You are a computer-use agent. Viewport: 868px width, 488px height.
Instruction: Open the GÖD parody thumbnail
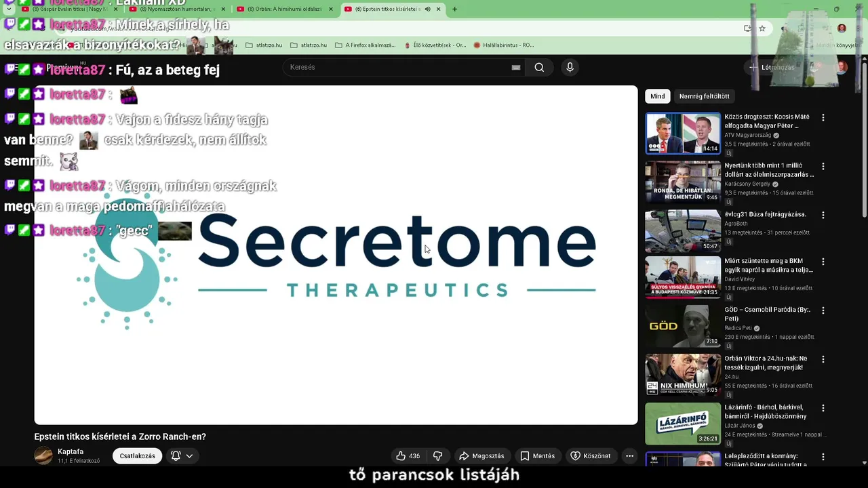click(683, 326)
